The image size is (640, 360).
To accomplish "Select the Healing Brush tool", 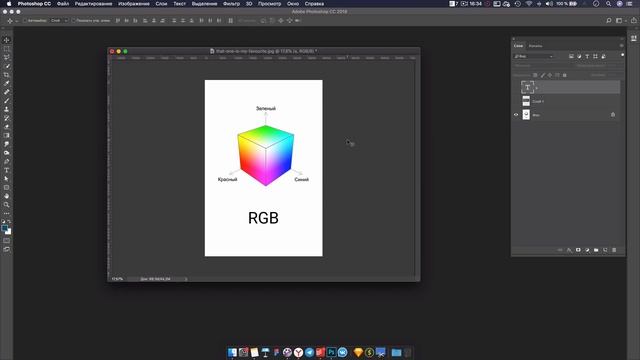I will coord(7,92).
